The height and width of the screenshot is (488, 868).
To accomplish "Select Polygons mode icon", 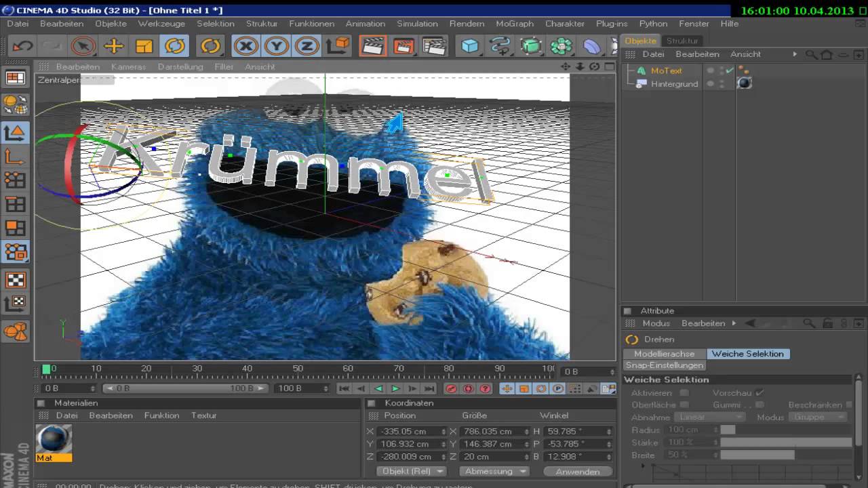I will point(16,228).
